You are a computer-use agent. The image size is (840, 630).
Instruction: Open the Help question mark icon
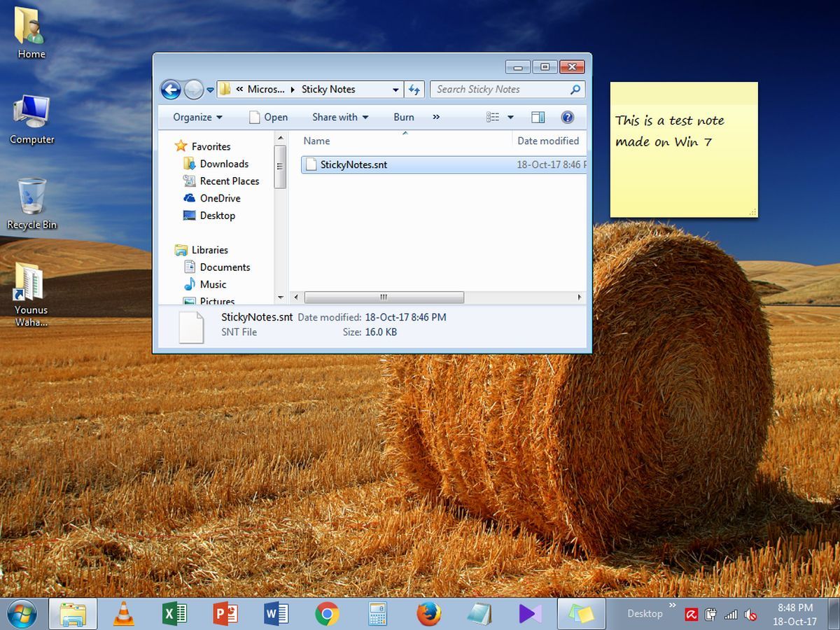pos(568,117)
